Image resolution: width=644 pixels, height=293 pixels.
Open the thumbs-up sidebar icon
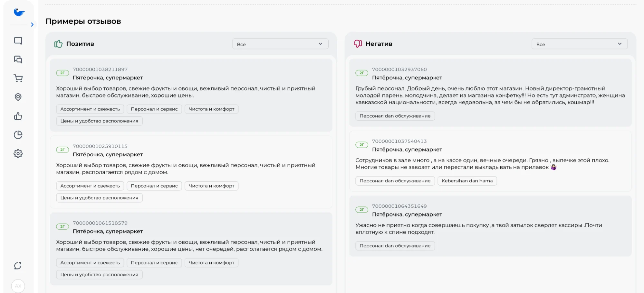click(x=18, y=116)
